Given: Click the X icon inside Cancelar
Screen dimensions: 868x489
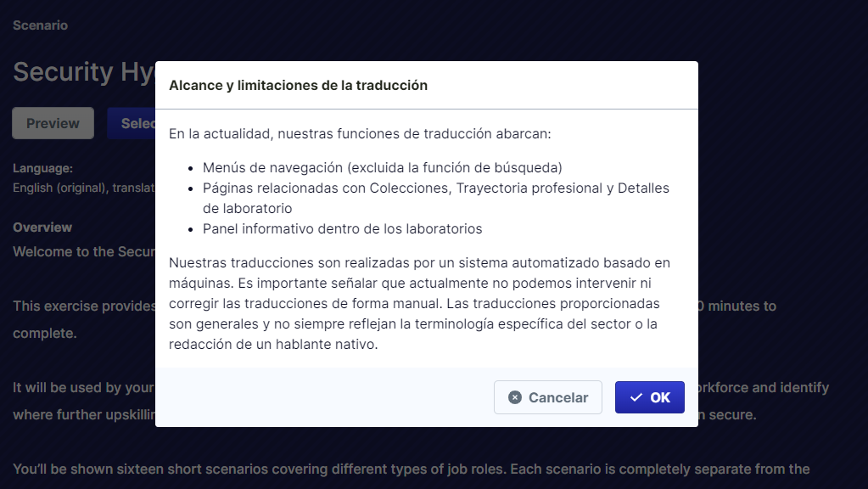Looking at the screenshot, I should [x=515, y=397].
